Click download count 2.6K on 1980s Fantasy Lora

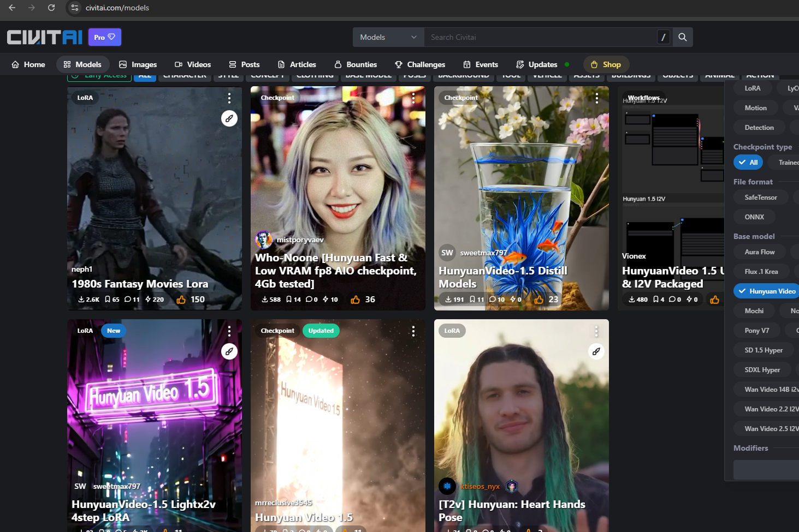click(88, 300)
